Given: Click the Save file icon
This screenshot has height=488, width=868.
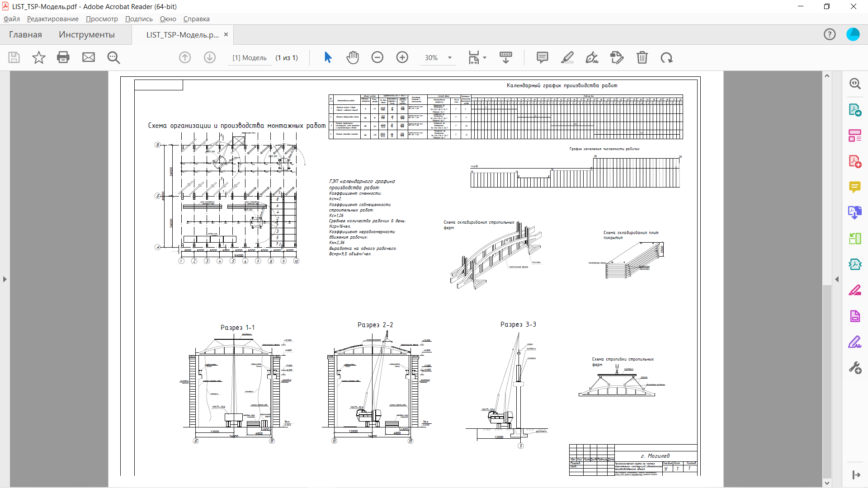Looking at the screenshot, I should 14,57.
